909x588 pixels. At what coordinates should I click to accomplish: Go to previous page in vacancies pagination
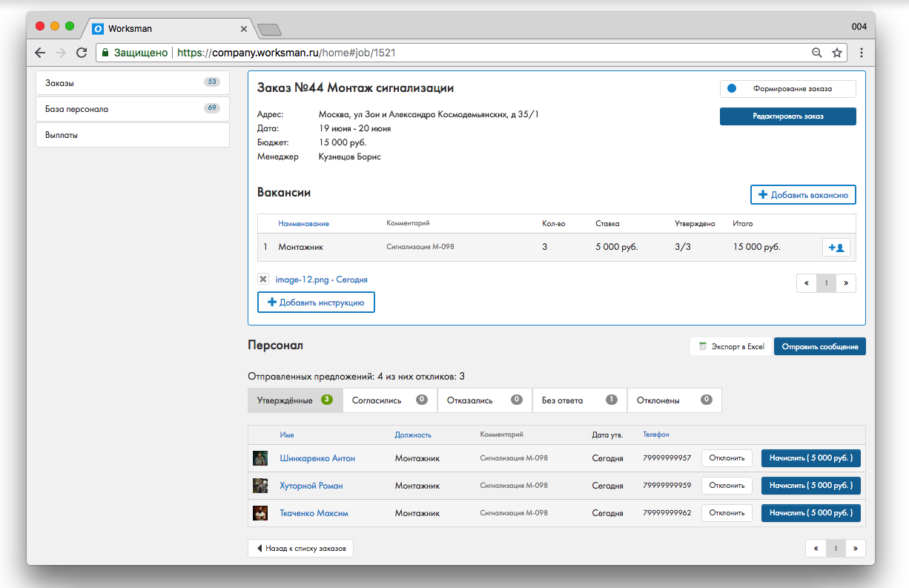pos(806,283)
